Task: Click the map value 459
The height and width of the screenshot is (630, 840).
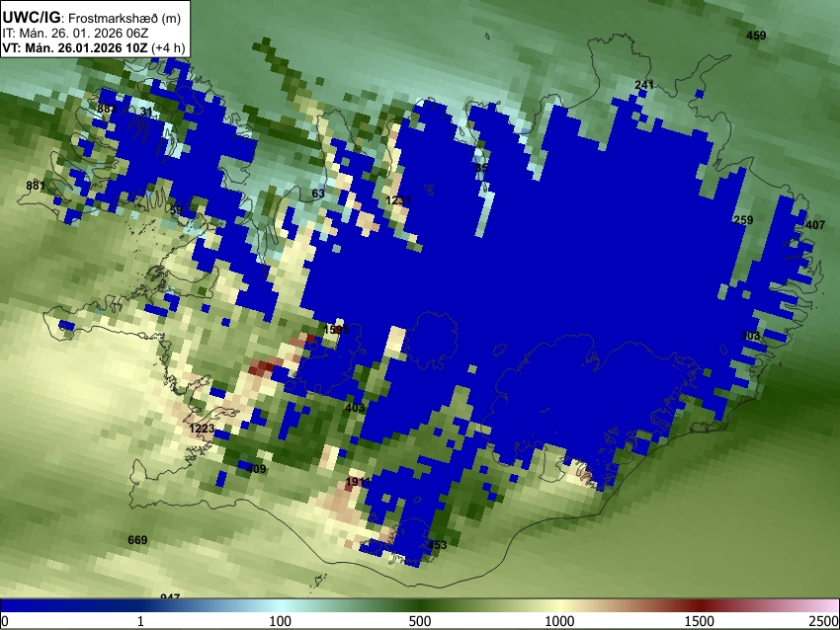Action: 756,36
